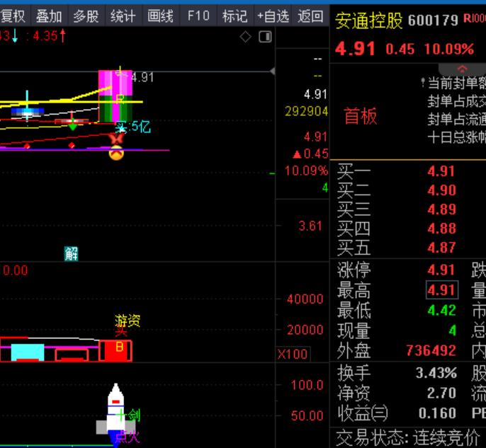486x448 pixels.
Task: Click the 买二 price 4.90
Action: point(441,190)
